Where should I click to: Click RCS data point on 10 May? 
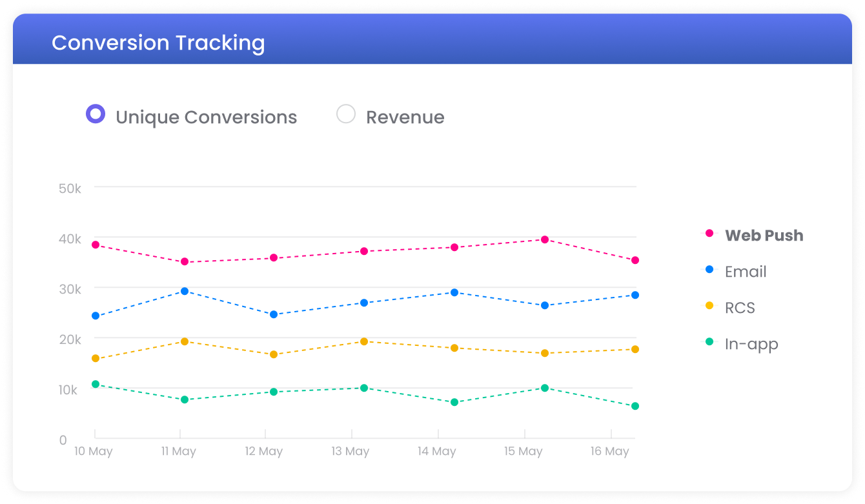point(96,358)
